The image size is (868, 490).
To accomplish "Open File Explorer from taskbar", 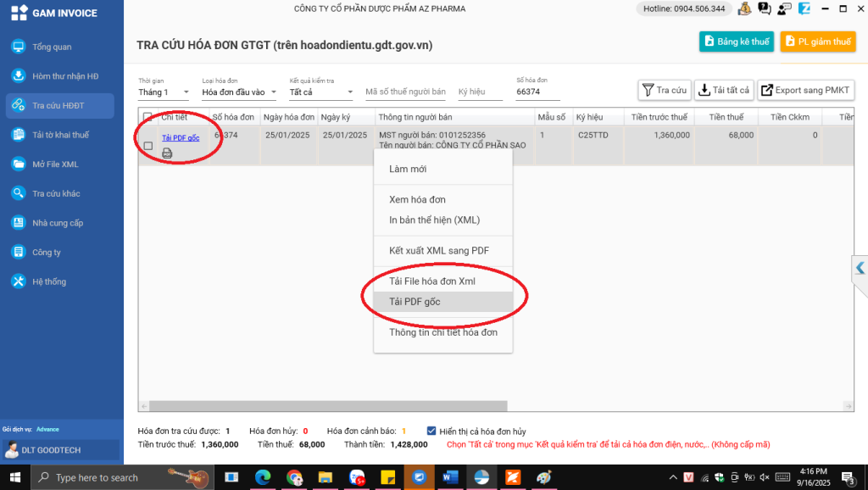I will 325,477.
